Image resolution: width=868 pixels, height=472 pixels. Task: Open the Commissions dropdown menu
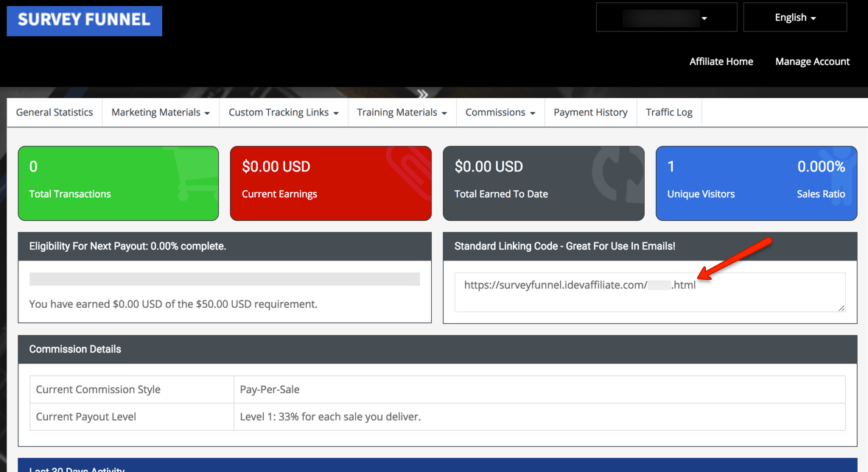point(500,113)
